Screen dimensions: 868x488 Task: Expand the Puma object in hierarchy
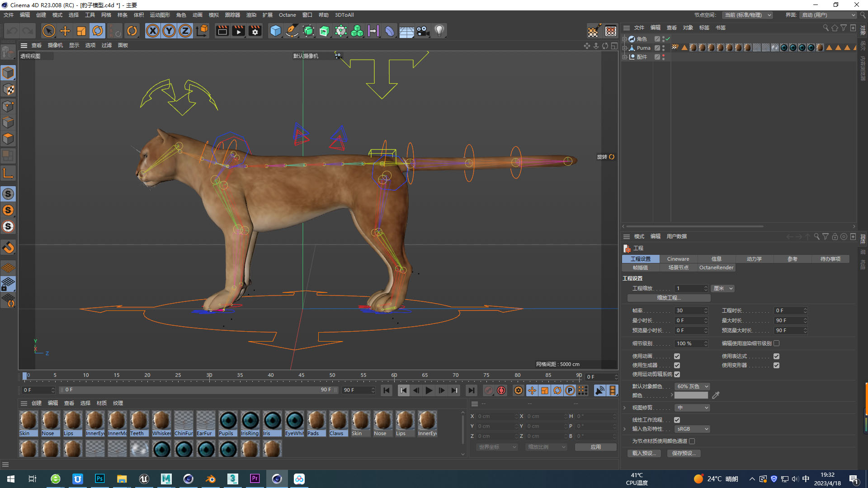coord(625,48)
